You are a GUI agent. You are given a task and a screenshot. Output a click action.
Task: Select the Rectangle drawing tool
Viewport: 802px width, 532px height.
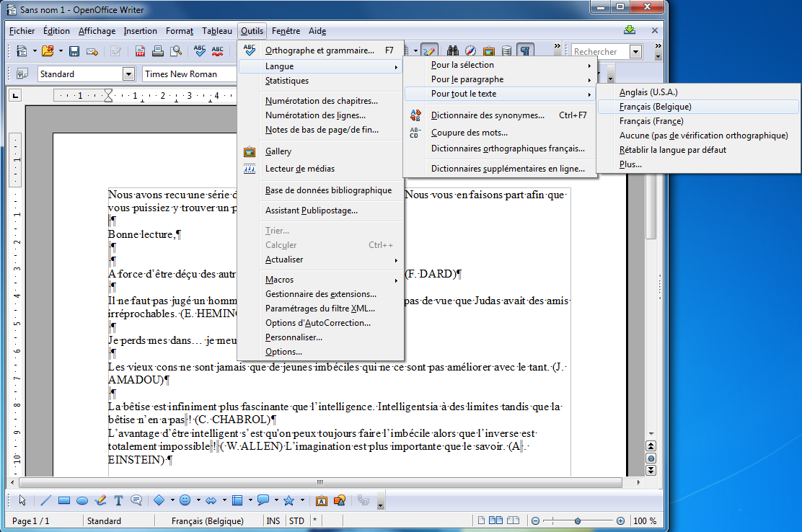coord(64,500)
